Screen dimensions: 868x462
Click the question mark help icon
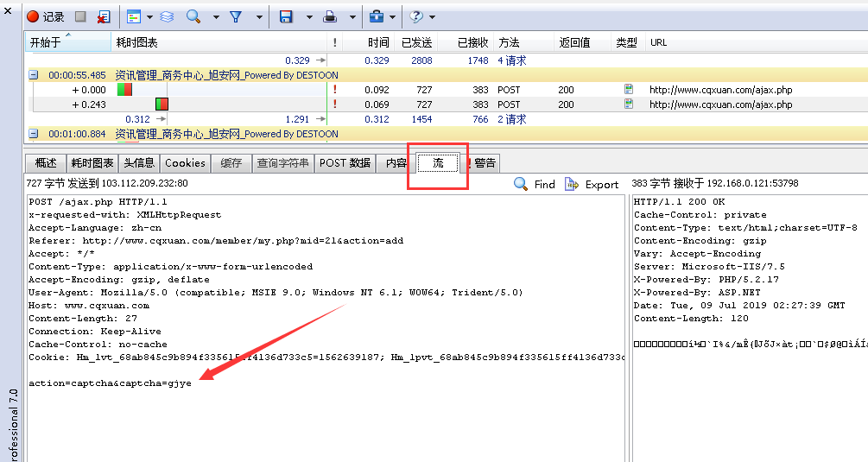coord(416,16)
